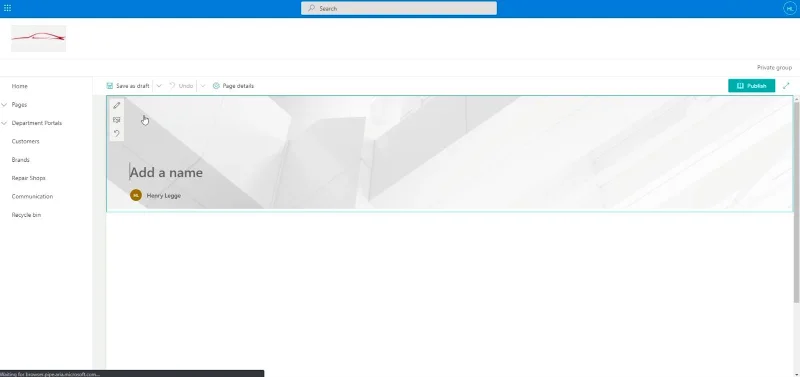The height and width of the screenshot is (377, 800).
Task: Click the reset to default image icon
Action: point(117,134)
